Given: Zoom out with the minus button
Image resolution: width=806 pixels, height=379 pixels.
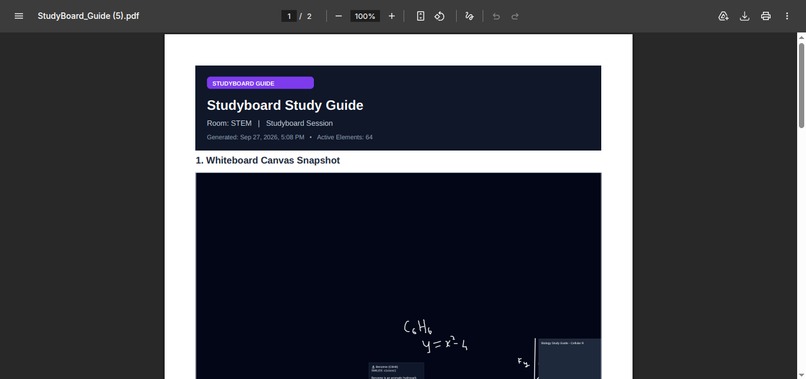Looking at the screenshot, I should [x=338, y=16].
